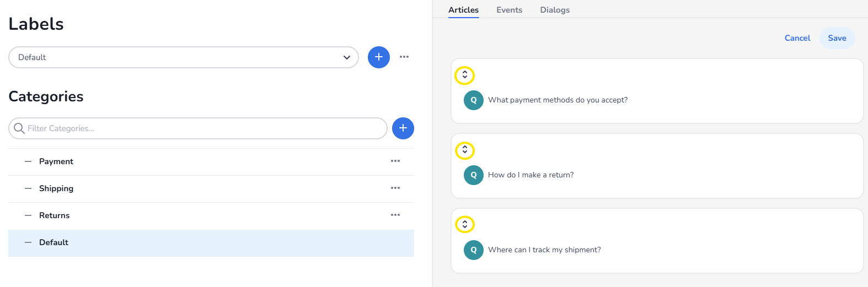Click the Cancel link
The height and width of the screenshot is (287, 868).
[x=797, y=38]
